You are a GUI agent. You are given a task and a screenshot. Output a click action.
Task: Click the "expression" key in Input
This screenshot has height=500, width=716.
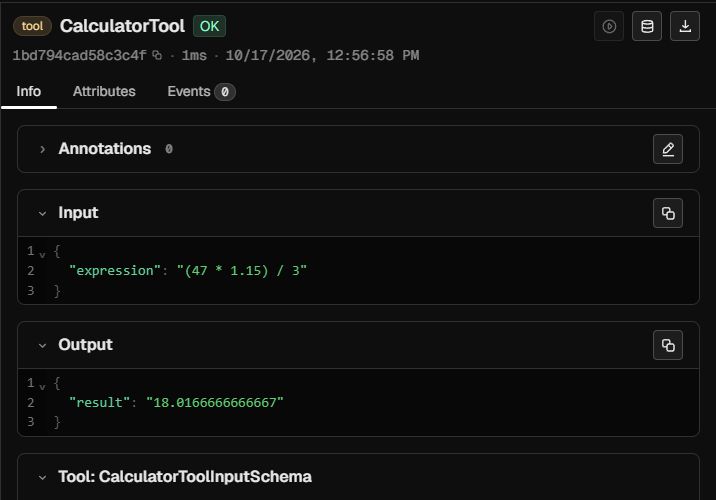coord(115,270)
